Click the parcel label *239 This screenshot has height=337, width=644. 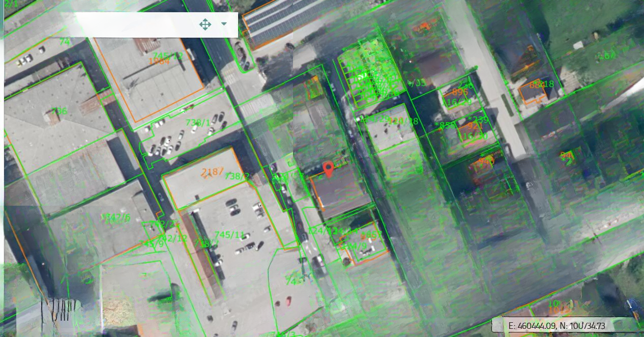point(478,120)
